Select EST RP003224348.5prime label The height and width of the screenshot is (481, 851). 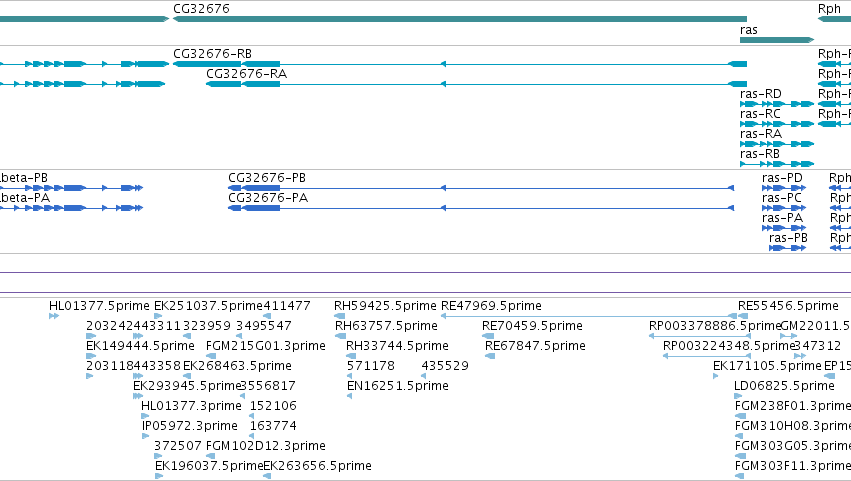click(728, 346)
